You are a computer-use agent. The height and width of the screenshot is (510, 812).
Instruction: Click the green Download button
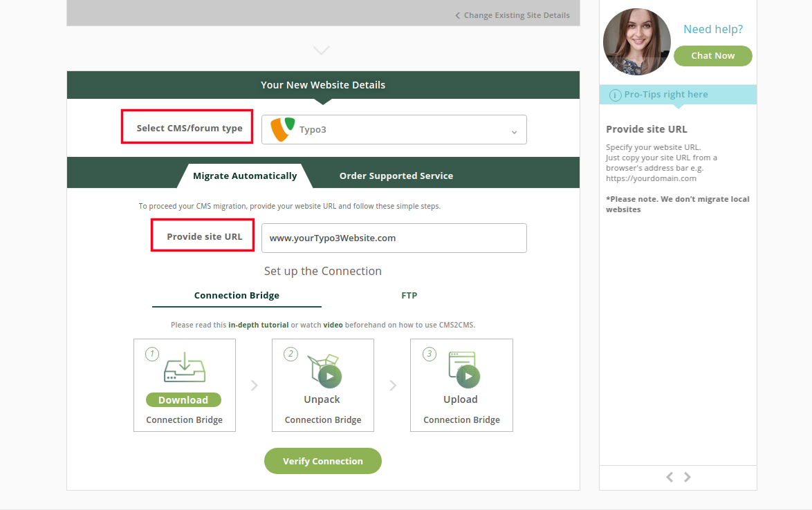point(183,400)
